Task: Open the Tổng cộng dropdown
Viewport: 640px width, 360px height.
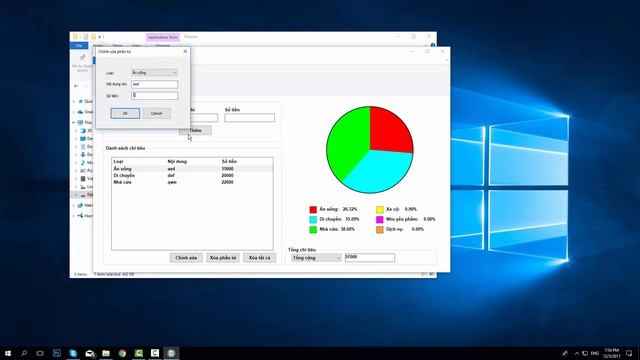Action: pyautogui.click(x=316, y=258)
